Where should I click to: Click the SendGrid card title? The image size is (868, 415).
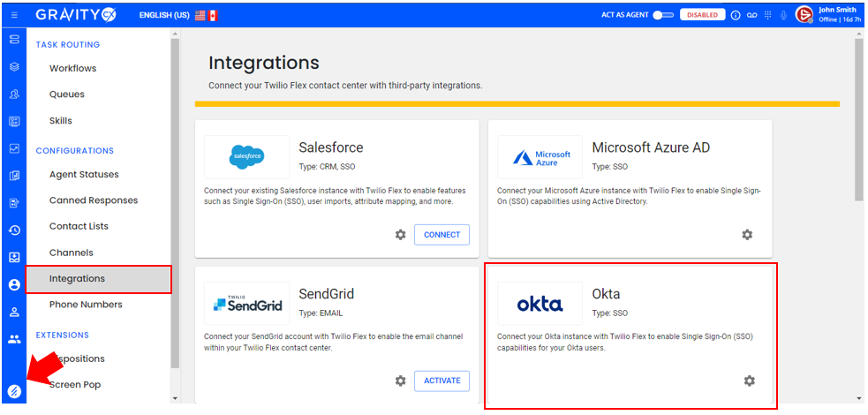click(327, 294)
